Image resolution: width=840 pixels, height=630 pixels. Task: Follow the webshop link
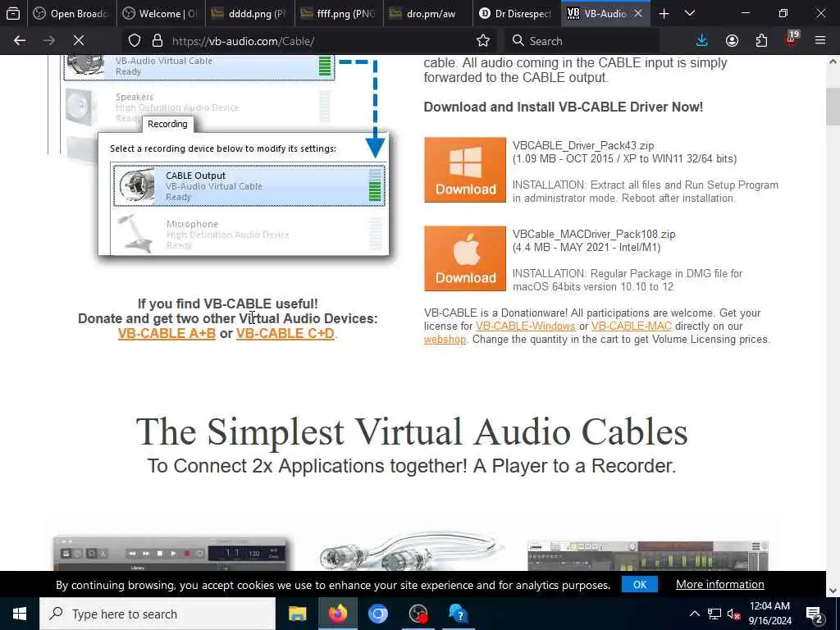pos(445,340)
